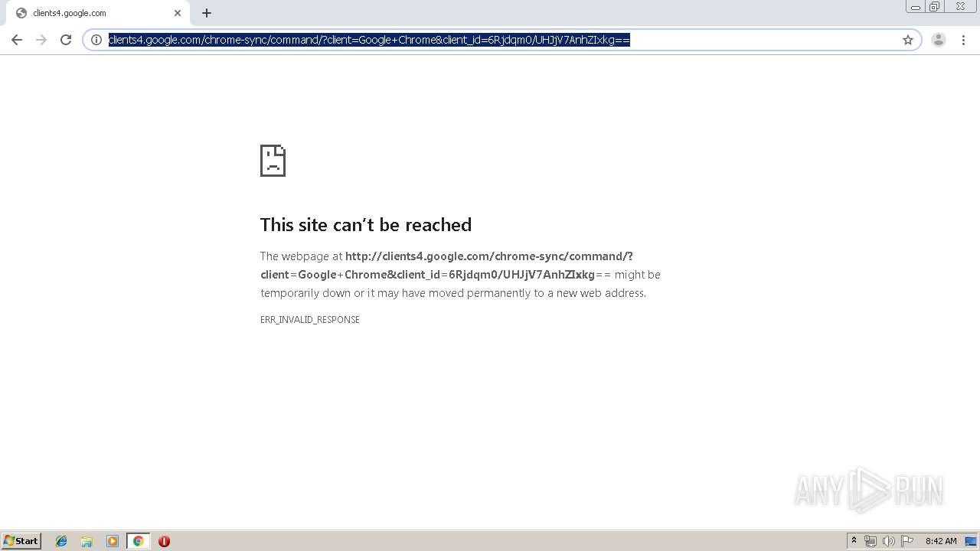The height and width of the screenshot is (551, 980).
Task: Open the volume speaker tray icon
Action: tap(889, 541)
